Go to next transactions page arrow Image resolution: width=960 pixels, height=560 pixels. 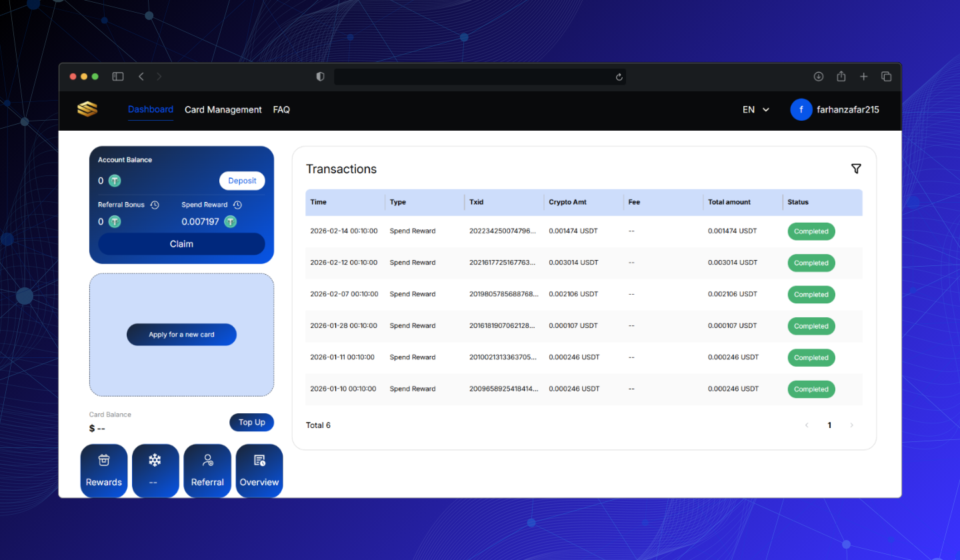pos(851,425)
